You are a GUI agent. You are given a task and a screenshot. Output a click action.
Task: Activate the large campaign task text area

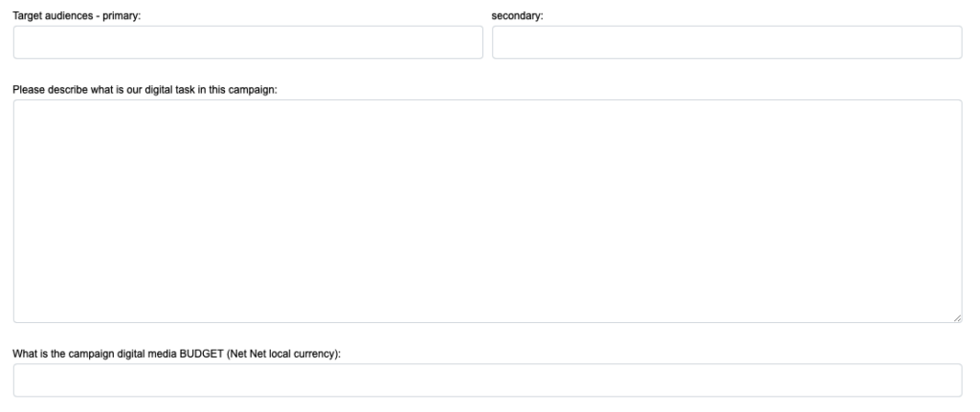(487, 210)
